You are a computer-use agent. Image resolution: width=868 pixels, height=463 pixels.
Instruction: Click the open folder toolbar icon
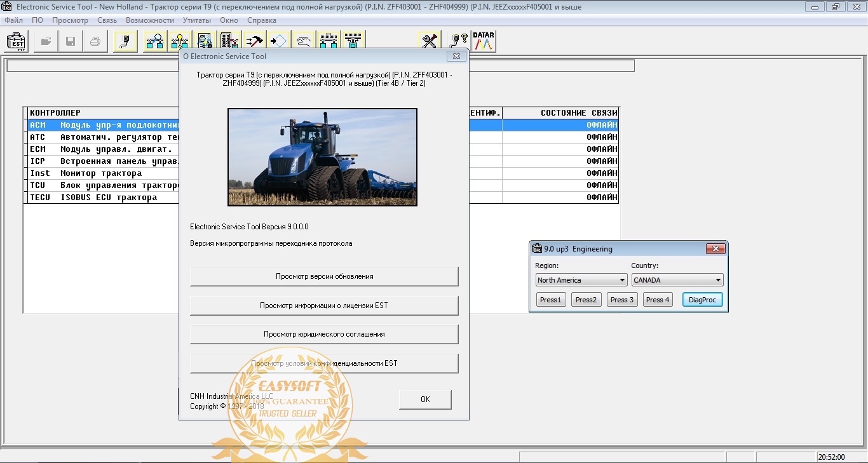tap(46, 41)
